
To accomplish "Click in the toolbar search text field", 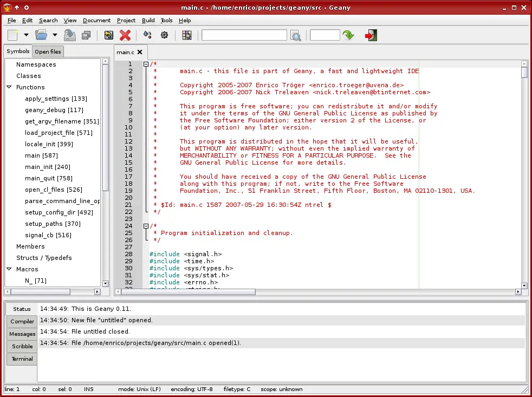I will point(244,35).
